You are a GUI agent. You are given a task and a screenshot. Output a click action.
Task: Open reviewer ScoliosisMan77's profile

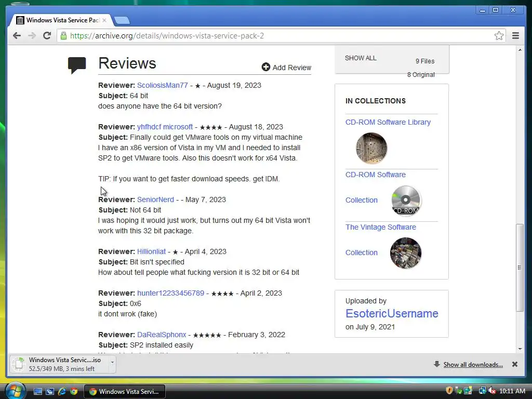point(162,85)
